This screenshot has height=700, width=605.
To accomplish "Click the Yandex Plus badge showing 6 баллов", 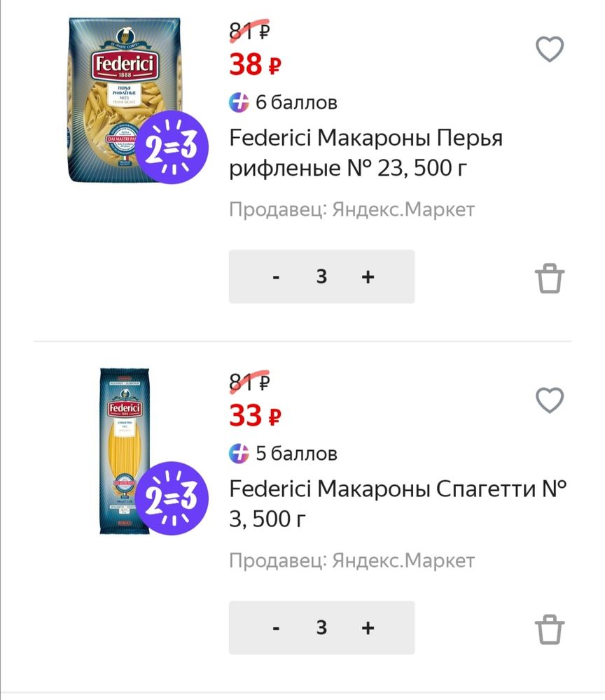I will [239, 102].
